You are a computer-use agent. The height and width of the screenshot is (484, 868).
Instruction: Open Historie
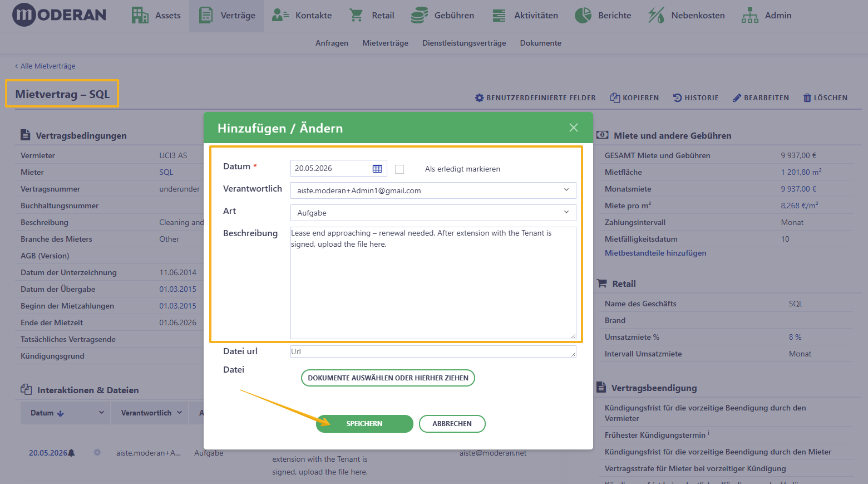[696, 97]
